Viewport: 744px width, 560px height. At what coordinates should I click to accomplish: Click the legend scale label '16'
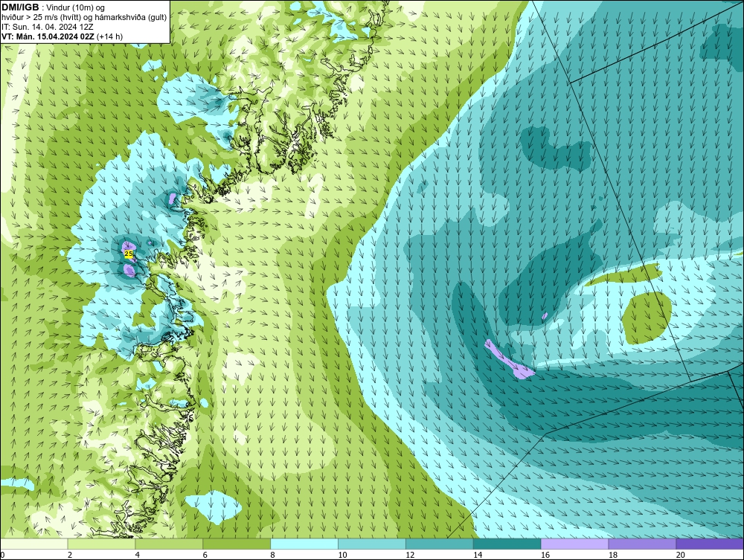click(545, 555)
